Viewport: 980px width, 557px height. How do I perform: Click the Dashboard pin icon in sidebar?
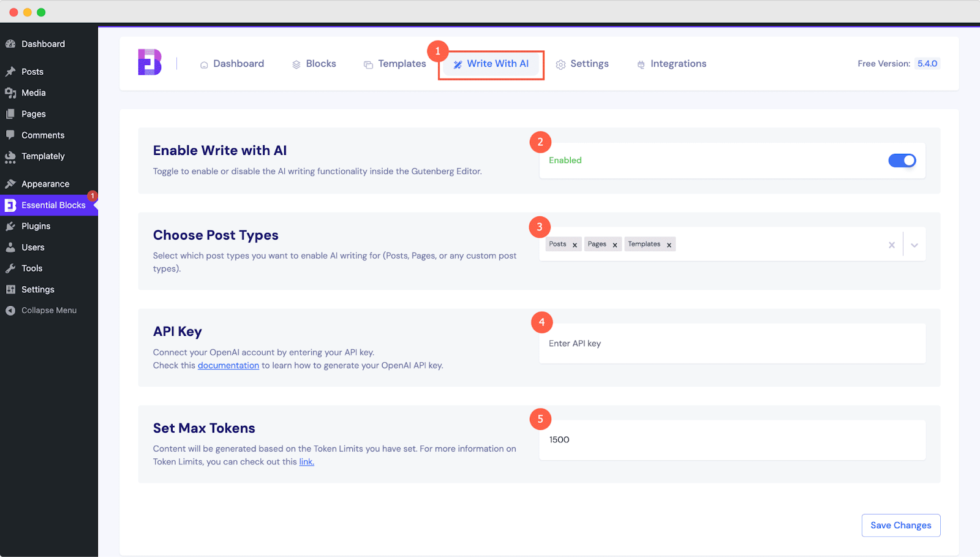[10, 44]
